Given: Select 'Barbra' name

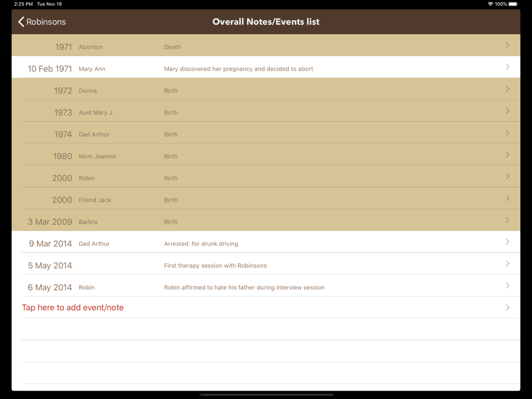Looking at the screenshot, I should (x=88, y=222).
